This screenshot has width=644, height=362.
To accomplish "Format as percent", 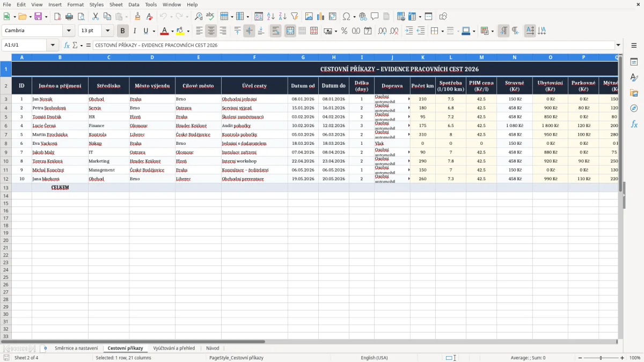I will [344, 31].
